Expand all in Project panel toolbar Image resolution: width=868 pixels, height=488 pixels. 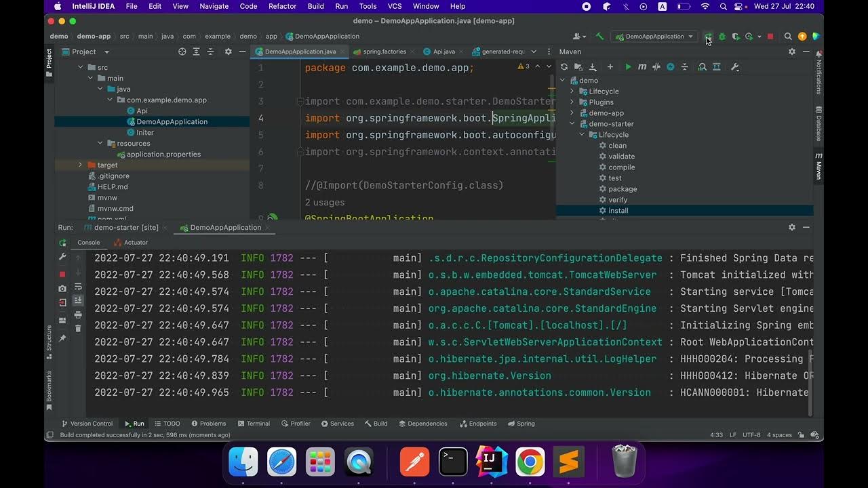[197, 52]
